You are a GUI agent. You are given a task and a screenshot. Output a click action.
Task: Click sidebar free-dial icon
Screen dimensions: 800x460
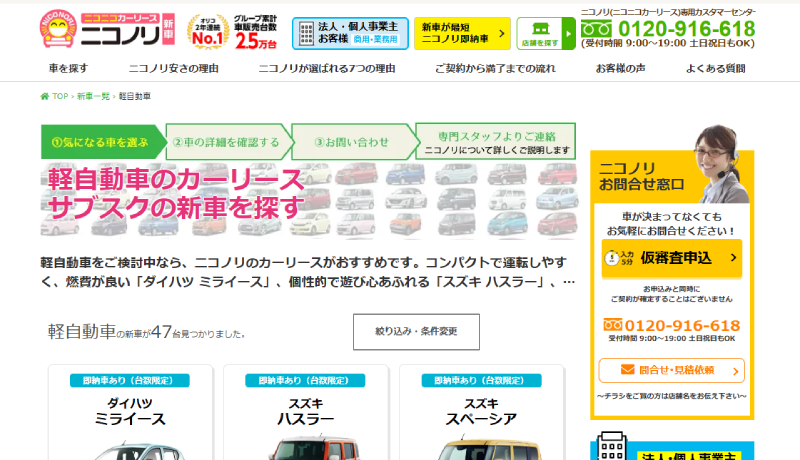613,324
